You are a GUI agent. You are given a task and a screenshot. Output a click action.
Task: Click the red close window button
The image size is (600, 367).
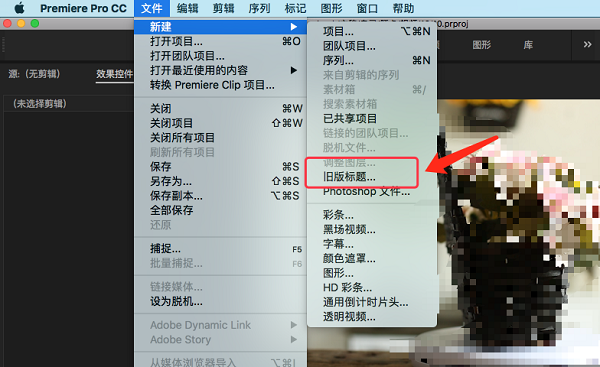(7, 24)
